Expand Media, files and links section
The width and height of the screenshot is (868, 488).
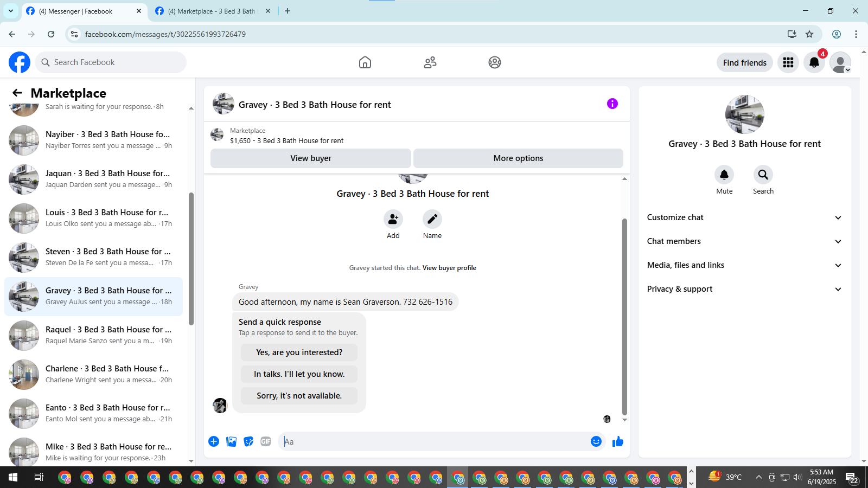pyautogui.click(x=744, y=265)
